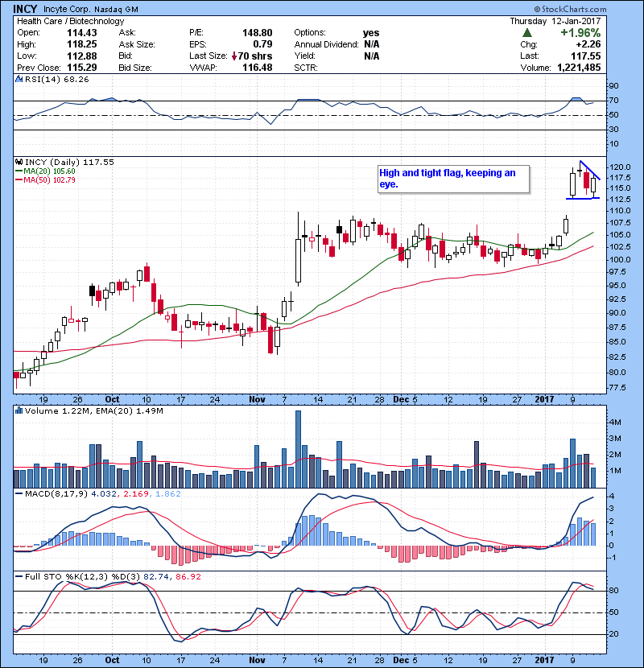The height and width of the screenshot is (668, 644).
Task: Select the stochastic %K value 82.74
Action: [155, 576]
